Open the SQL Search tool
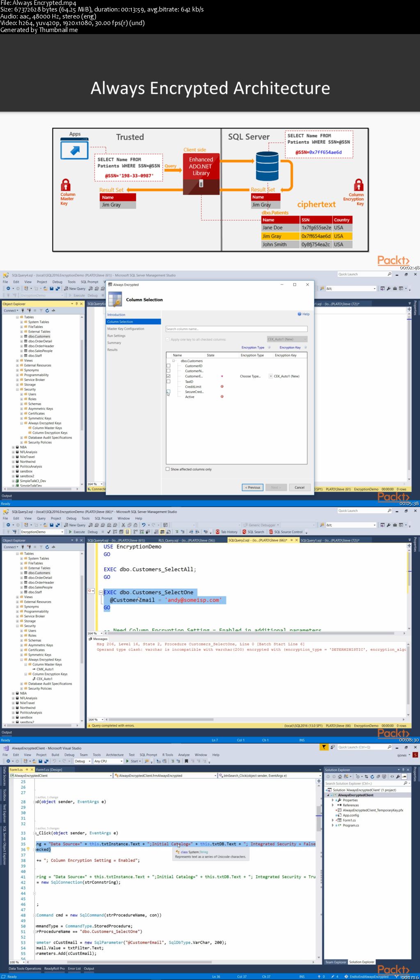This screenshot has width=420, height=980. point(253,532)
